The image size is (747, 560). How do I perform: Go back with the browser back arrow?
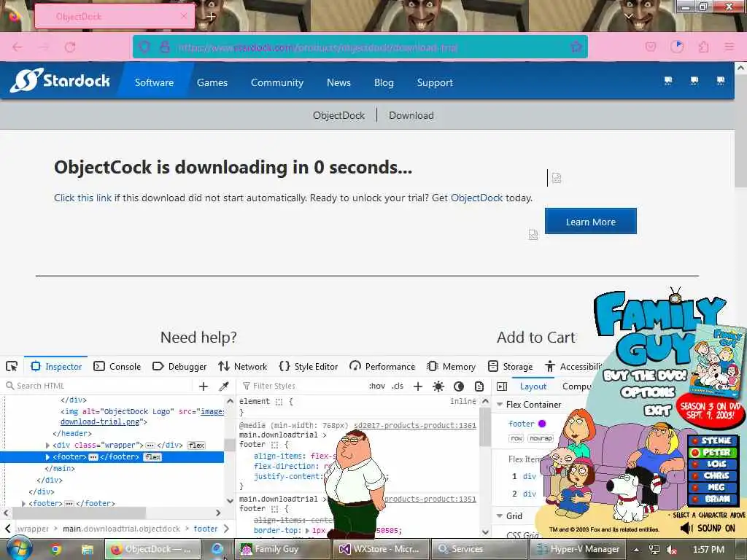(18, 47)
